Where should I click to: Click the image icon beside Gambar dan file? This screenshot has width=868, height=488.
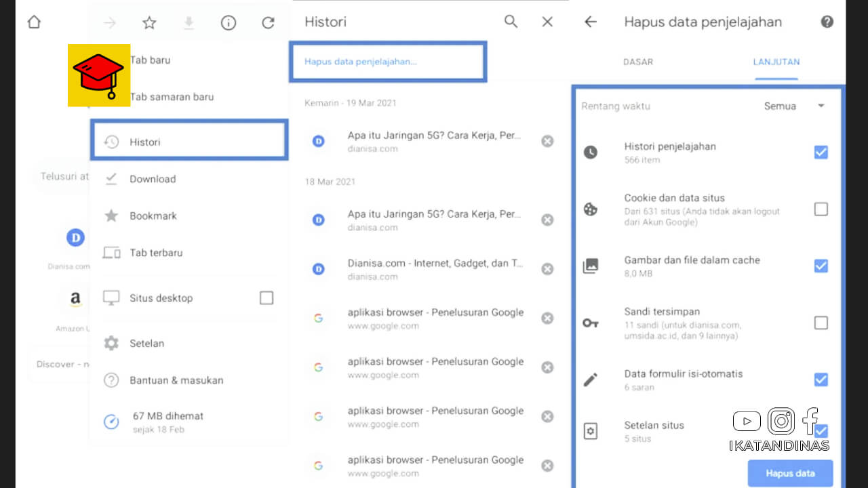(x=591, y=266)
